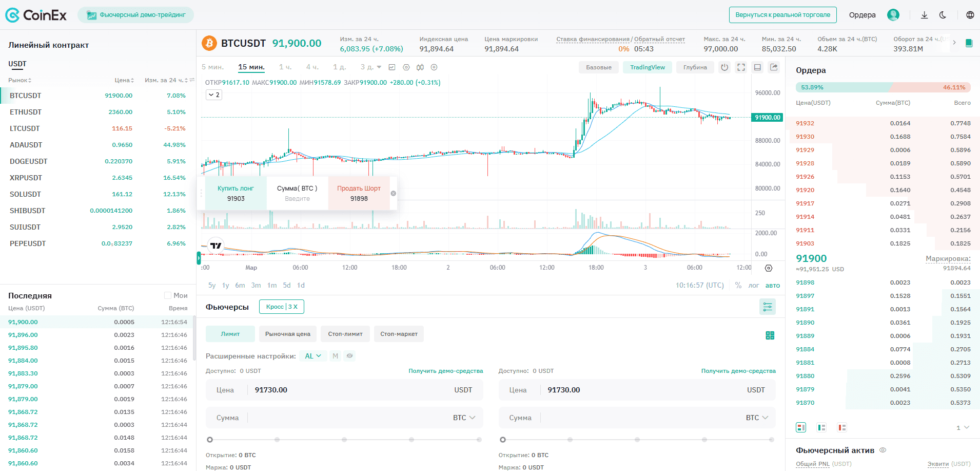Open chart settings gear icon in toolbar
980x471 pixels.
click(406, 67)
